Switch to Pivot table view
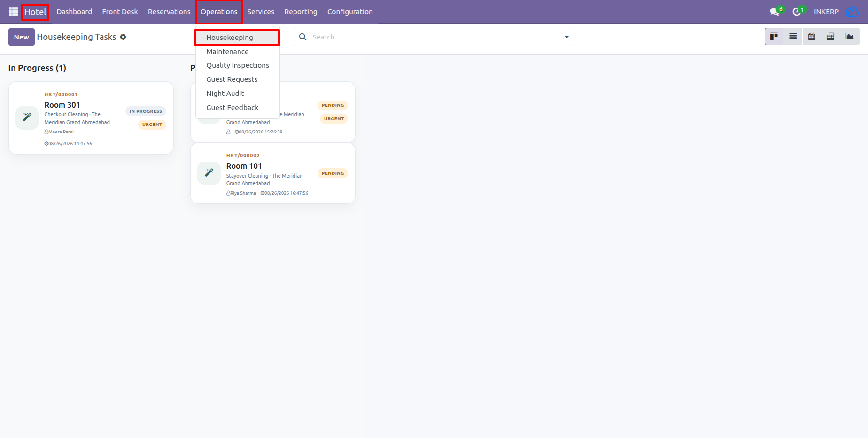The width and height of the screenshot is (868, 438). 830,37
